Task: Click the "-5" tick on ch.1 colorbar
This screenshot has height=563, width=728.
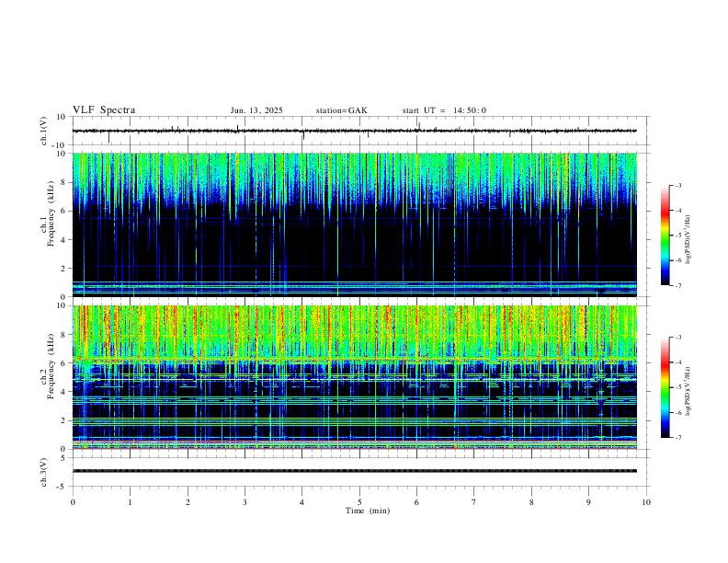Action: 678,236
